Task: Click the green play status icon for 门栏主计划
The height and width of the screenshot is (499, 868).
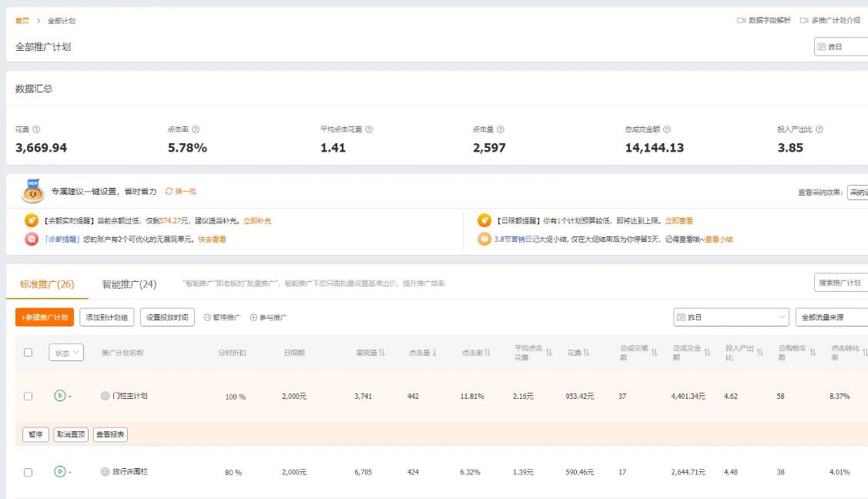Action: coord(60,396)
